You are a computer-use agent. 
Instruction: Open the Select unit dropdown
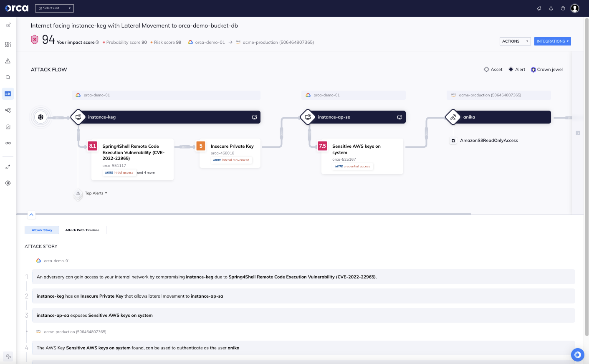point(54,8)
